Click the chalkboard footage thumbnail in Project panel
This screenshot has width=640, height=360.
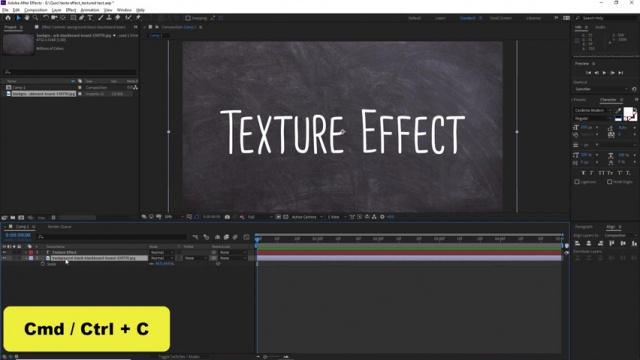(18, 44)
